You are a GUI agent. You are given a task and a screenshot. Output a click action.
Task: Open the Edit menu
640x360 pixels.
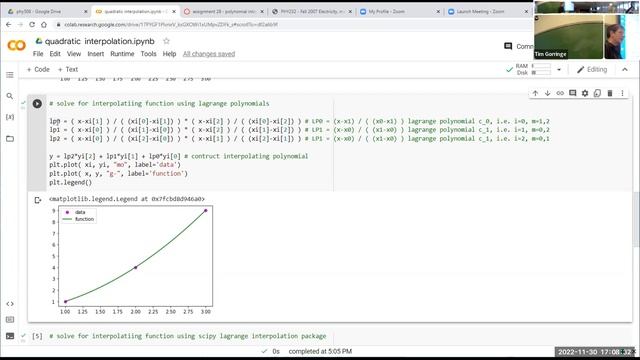[55, 54]
